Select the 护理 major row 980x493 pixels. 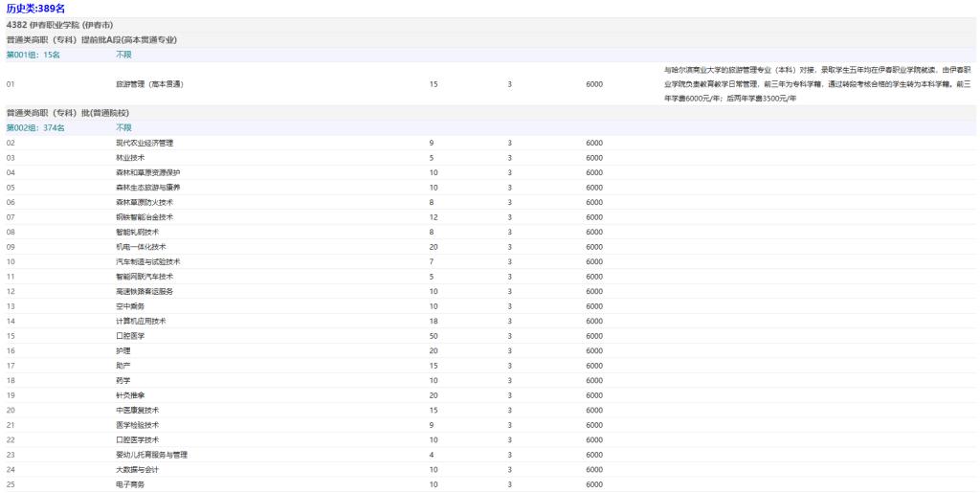[122, 350]
